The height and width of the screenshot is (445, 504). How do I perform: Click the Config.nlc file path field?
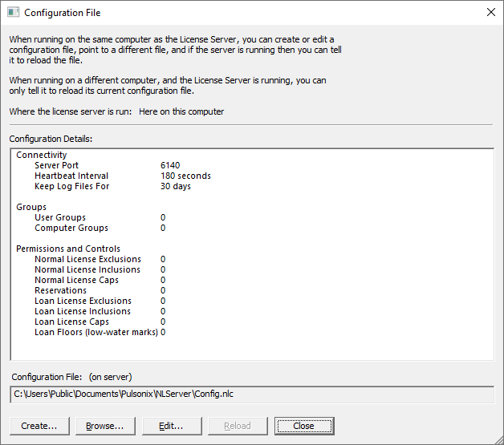tap(251, 394)
